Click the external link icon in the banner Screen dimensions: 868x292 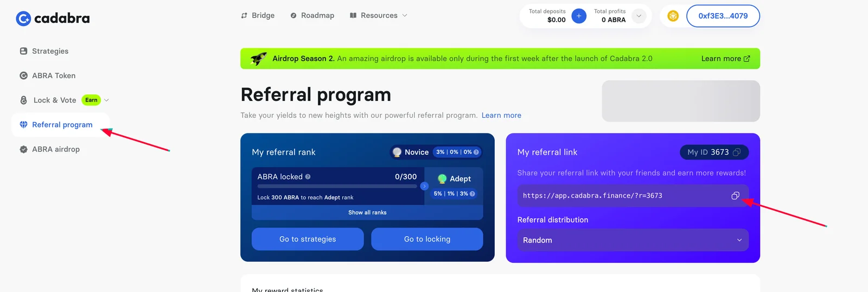pyautogui.click(x=747, y=59)
